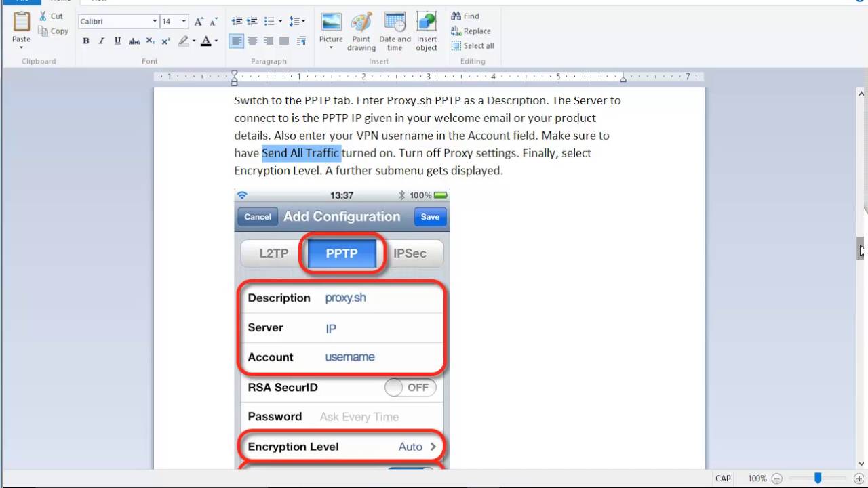Open the Calibri font family dropdown
Viewport: 868px width, 488px height.
coord(155,22)
